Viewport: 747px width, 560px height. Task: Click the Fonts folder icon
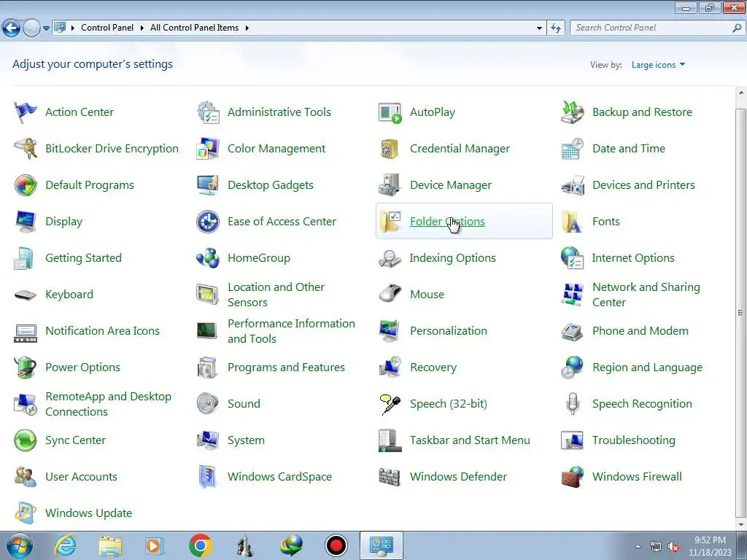click(572, 222)
